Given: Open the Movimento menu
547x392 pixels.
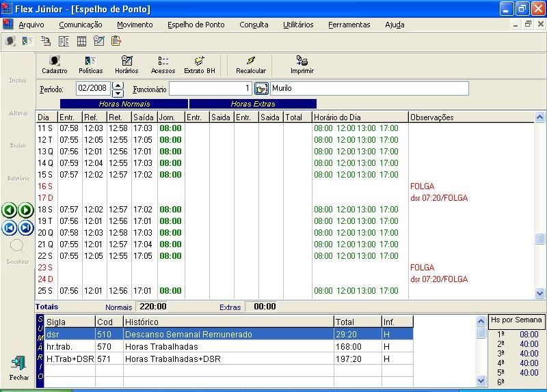Looking at the screenshot, I should 135,25.
